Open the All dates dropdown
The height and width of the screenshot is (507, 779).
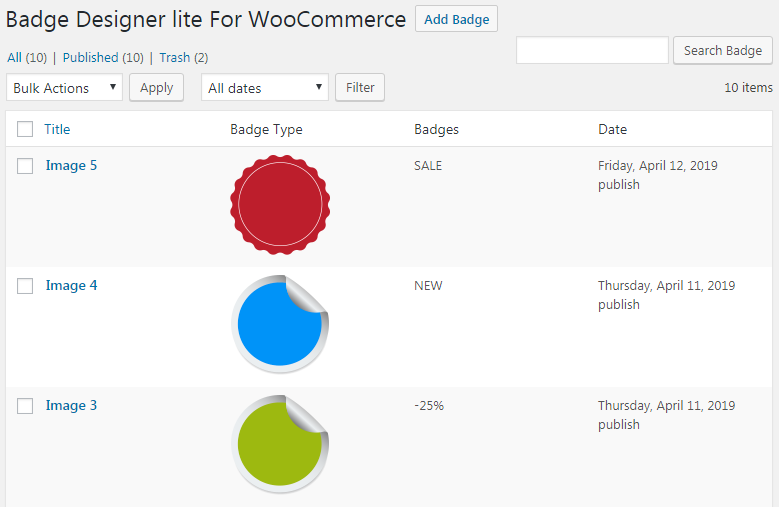point(265,87)
